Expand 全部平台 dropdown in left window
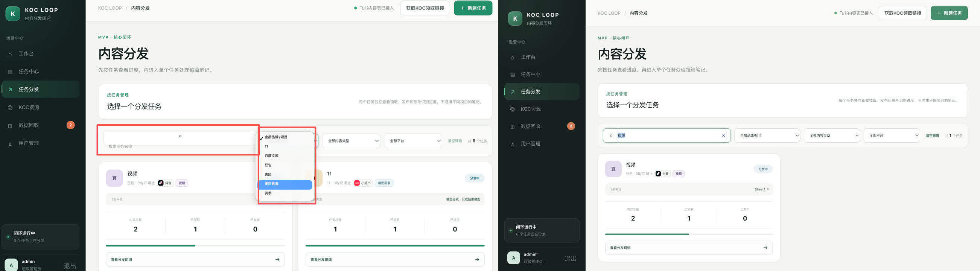The width and height of the screenshot is (980, 271). pos(413,141)
